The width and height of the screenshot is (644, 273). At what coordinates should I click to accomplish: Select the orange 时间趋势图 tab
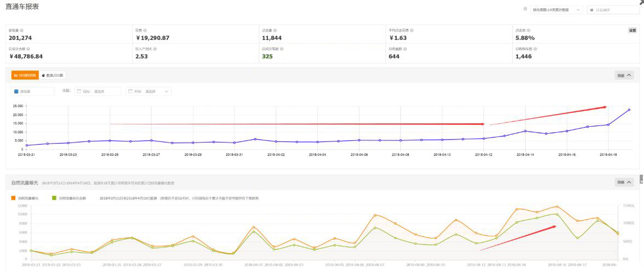pos(25,75)
